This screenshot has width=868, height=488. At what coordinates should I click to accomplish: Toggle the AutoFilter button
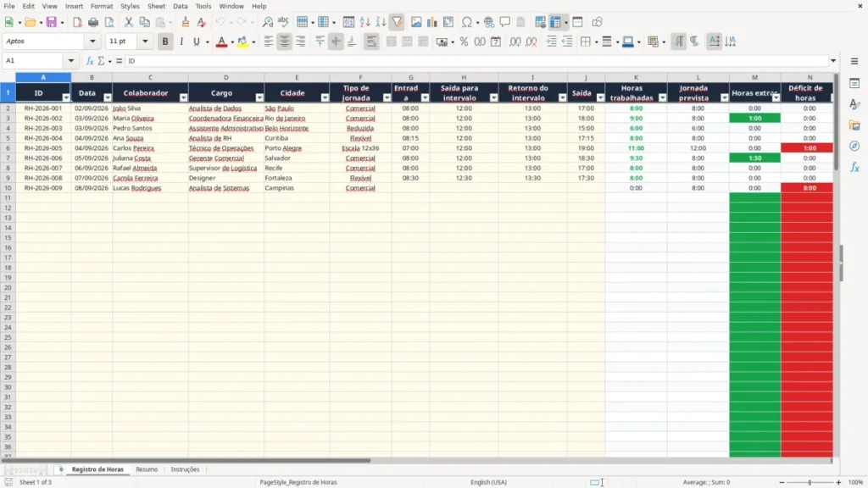click(x=397, y=22)
